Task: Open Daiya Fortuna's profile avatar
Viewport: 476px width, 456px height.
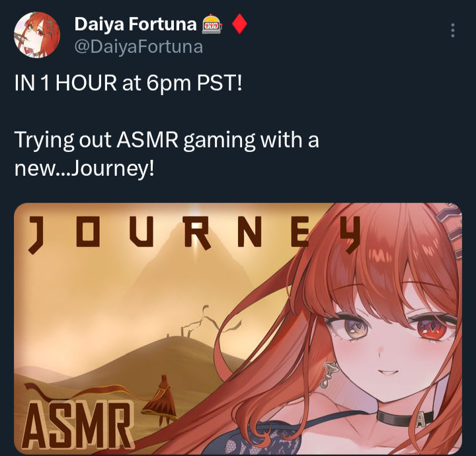Action: click(37, 35)
